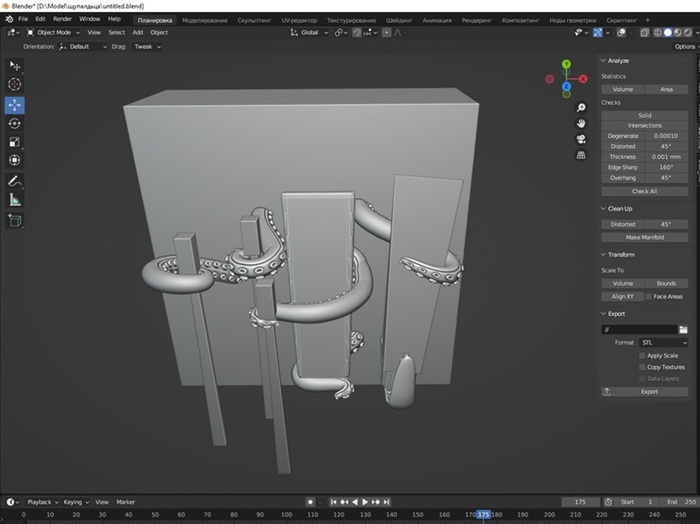Toggle the Face Areas checkbox
The height and width of the screenshot is (524, 700).
pyautogui.click(x=647, y=296)
